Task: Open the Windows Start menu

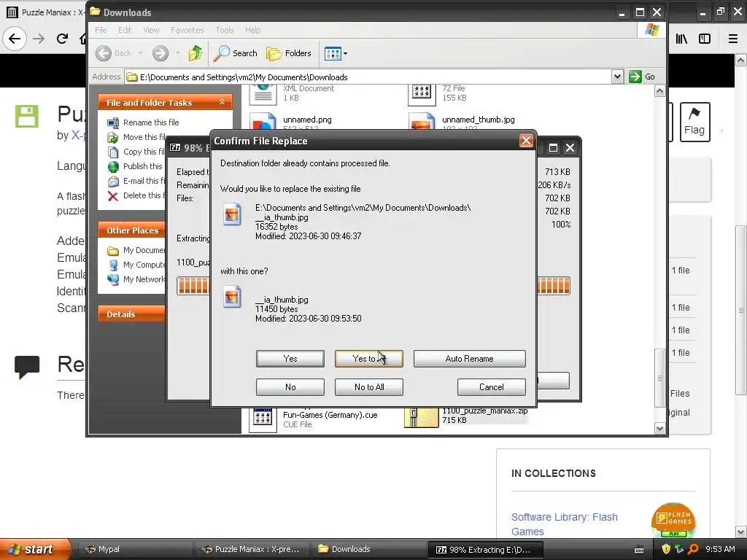Action: pyautogui.click(x=35, y=549)
